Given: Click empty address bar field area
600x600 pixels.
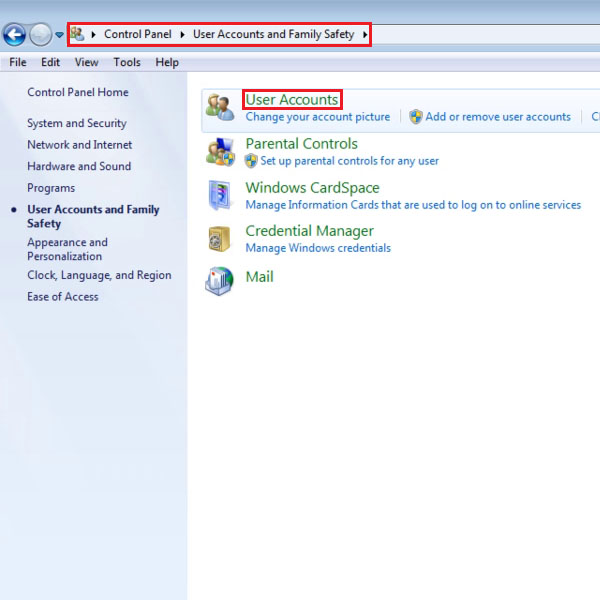Looking at the screenshot, I should 485,35.
